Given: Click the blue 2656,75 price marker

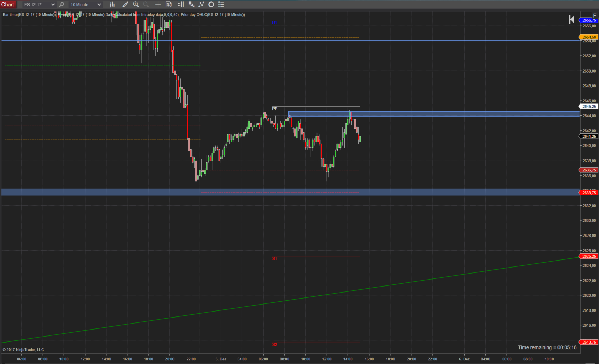Looking at the screenshot, I should (589, 20).
